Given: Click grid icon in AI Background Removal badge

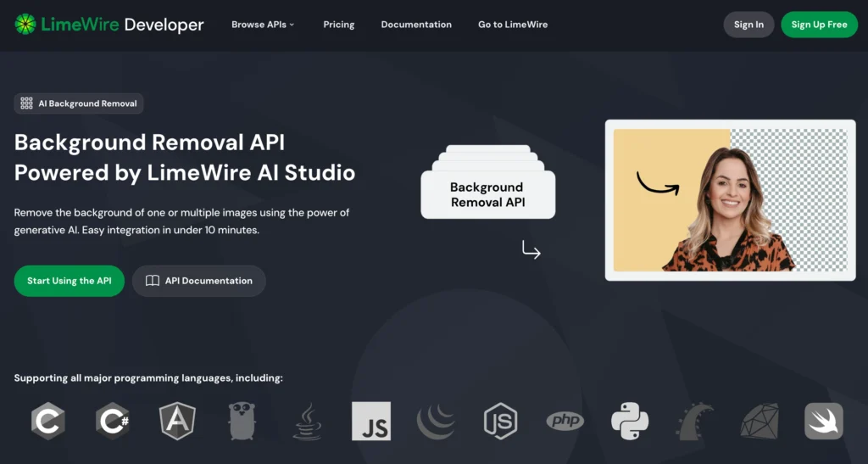Looking at the screenshot, I should point(26,103).
